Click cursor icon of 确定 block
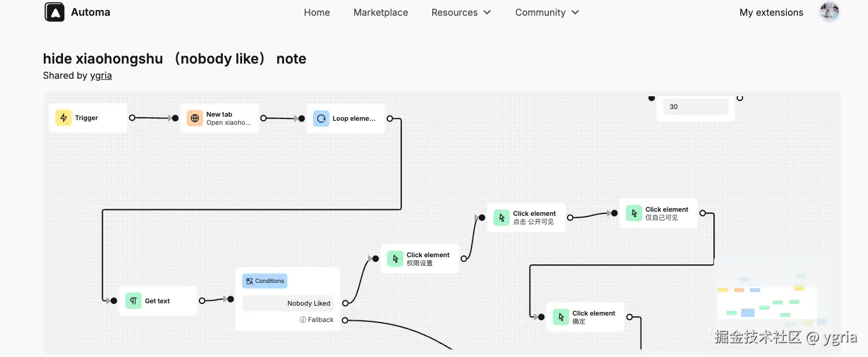868x357 pixels. click(x=561, y=317)
